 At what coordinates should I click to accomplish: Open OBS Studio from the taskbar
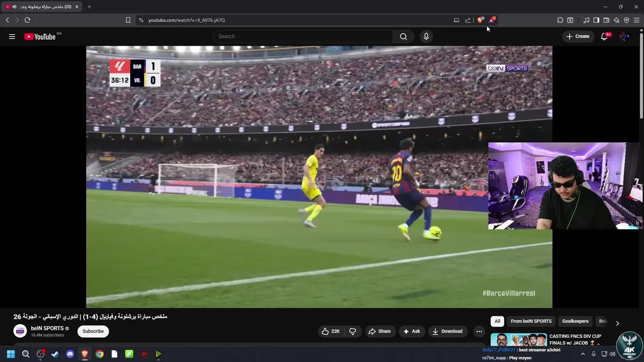tap(41, 354)
